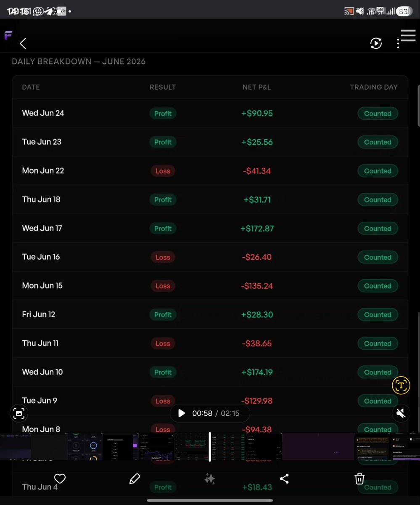
Task: Tap the -$38.65 net P&L value
Action: click(x=257, y=343)
